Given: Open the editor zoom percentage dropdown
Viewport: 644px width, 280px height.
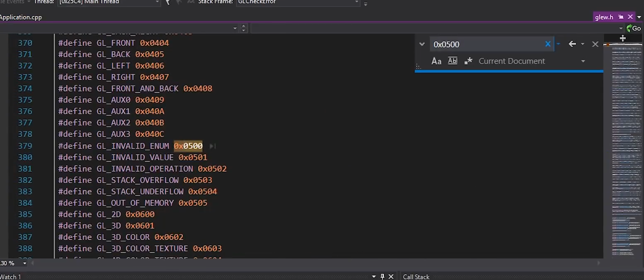Looking at the screenshot, I should [x=24, y=263].
